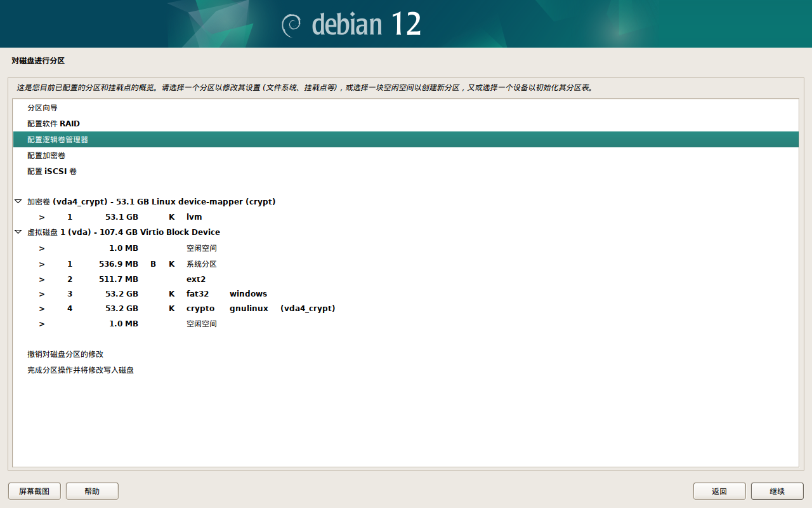The image size is (812, 508).
Task: Select partition 2 511.7 MB ext2
Action: (x=406, y=279)
